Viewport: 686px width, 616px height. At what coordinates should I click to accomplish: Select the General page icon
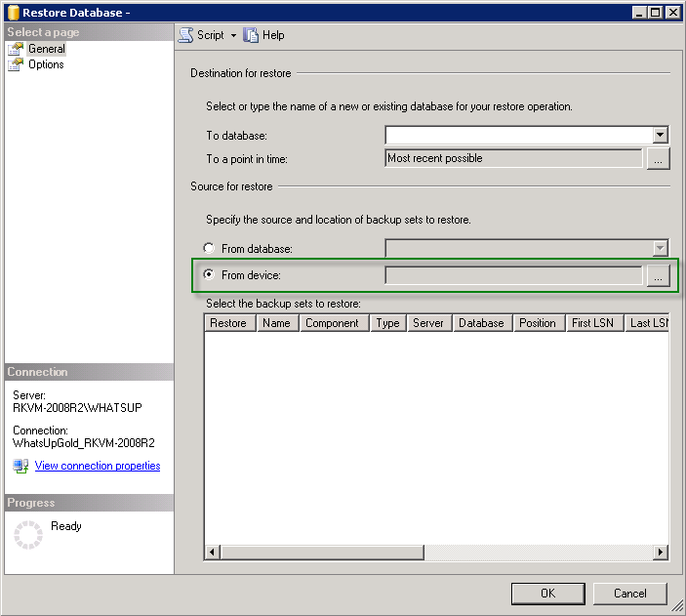click(x=16, y=49)
